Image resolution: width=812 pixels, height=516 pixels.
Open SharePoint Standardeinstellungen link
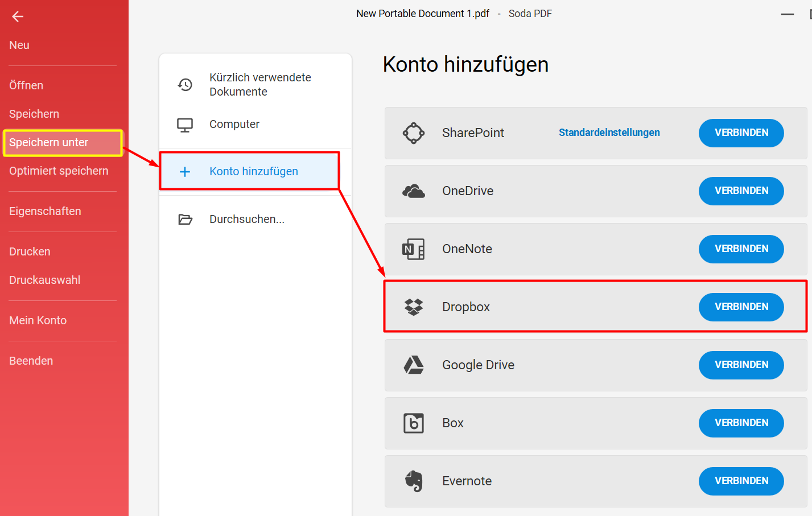[x=609, y=133]
